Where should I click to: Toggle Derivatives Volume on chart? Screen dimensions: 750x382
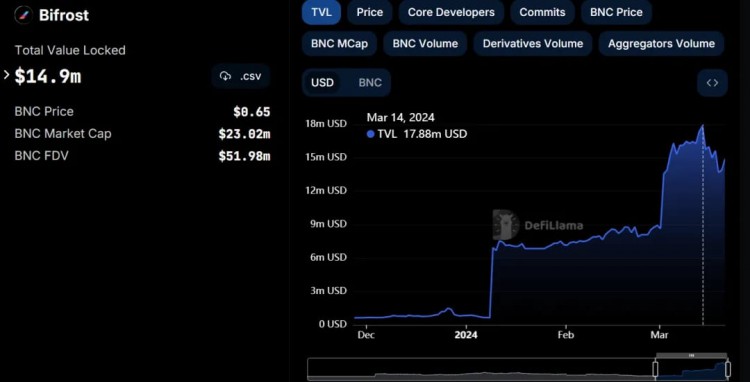coord(533,44)
